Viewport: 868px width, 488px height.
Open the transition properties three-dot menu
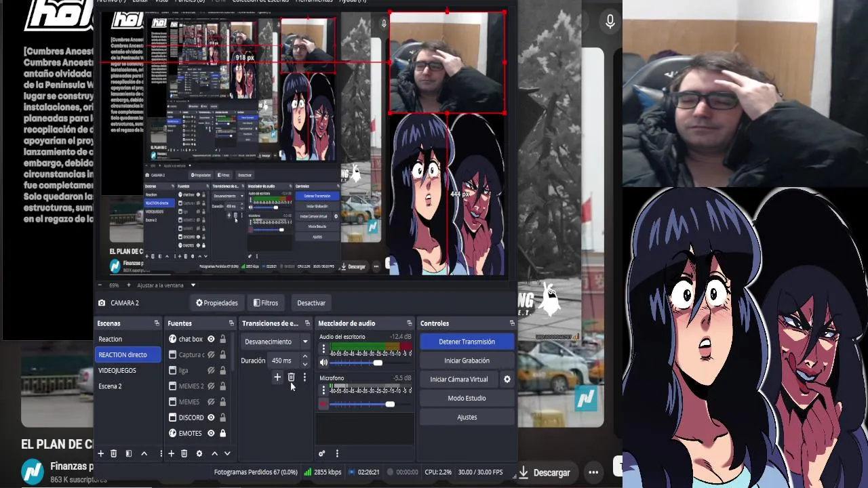tap(304, 378)
